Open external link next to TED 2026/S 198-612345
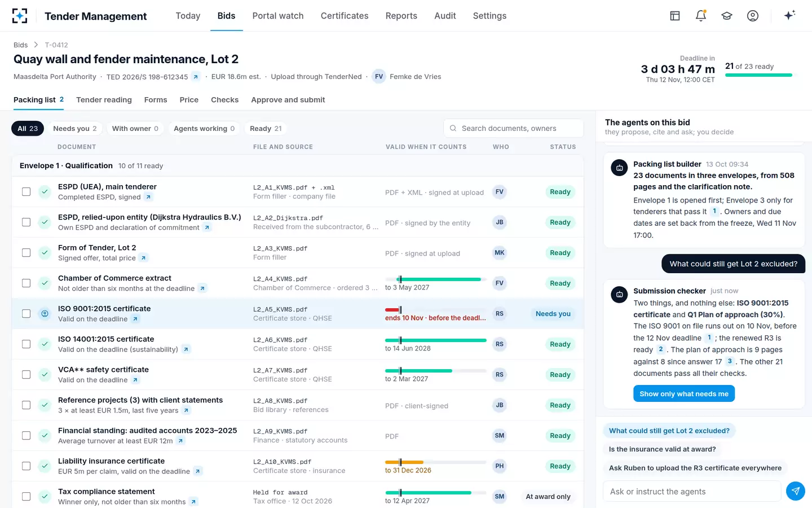Screen dimensions: 812x508 [x=196, y=77]
